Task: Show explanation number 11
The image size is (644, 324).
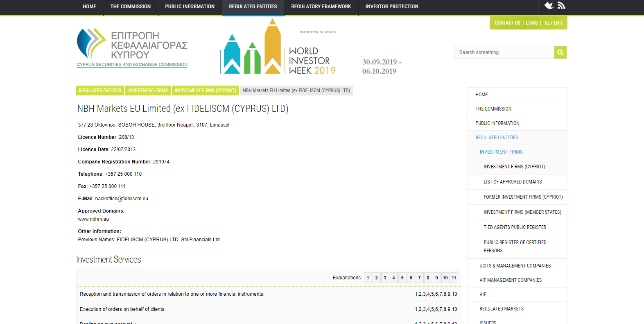Action: [x=454, y=278]
